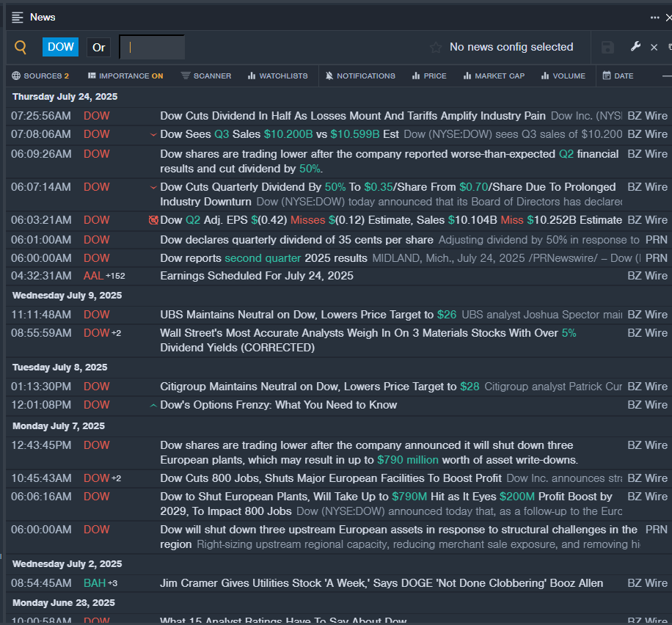
Task: Expand the +3 tickers next to BAH
Action: [x=112, y=583]
